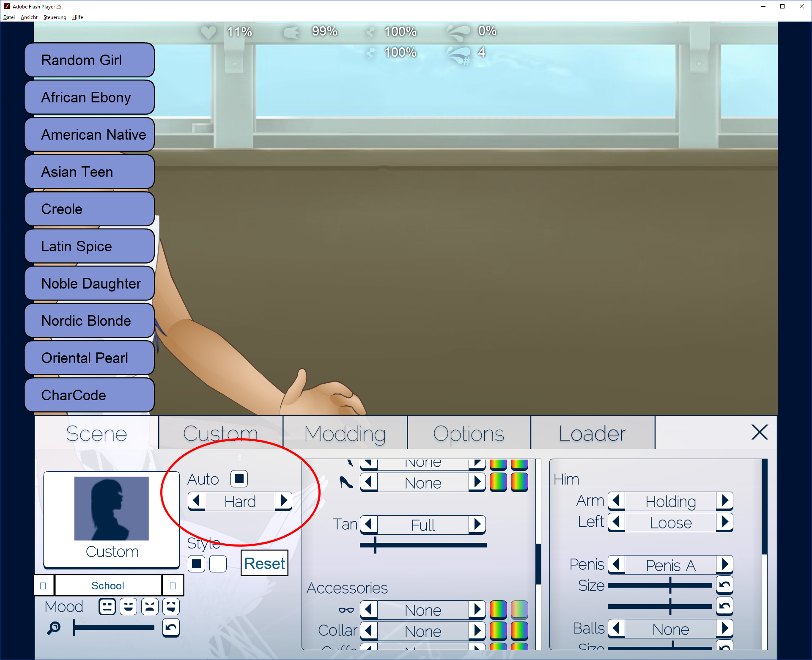Toggle the filled Style checkbox
This screenshot has height=660, width=812.
tap(196, 564)
